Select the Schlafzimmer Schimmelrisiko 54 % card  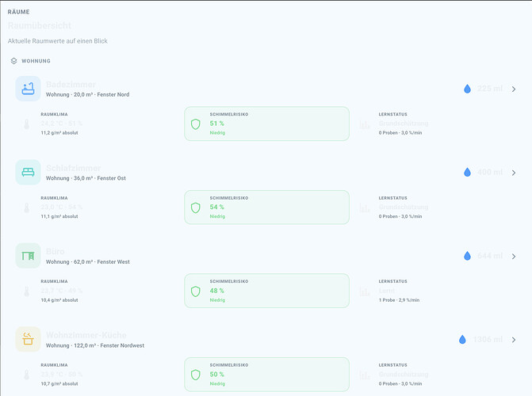click(x=266, y=208)
